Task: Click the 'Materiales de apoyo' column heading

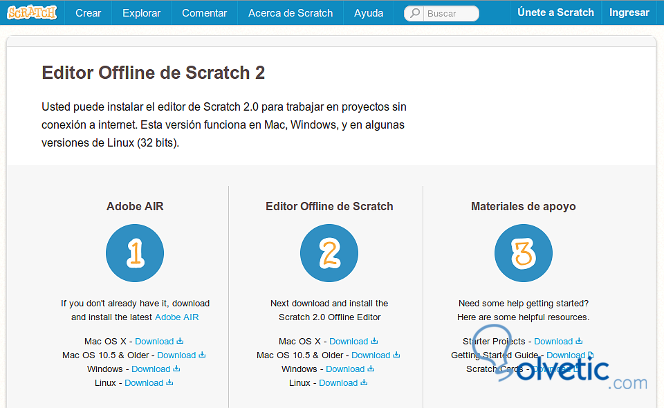Action: (523, 206)
